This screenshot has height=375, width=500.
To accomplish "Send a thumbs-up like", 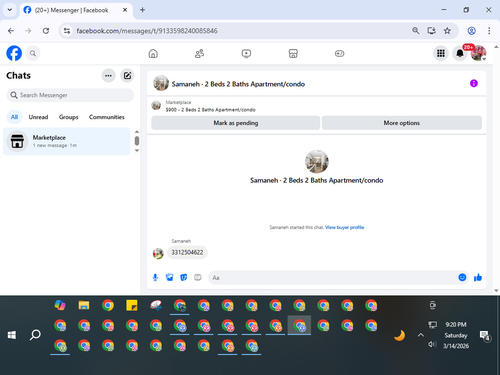I will pyautogui.click(x=478, y=277).
